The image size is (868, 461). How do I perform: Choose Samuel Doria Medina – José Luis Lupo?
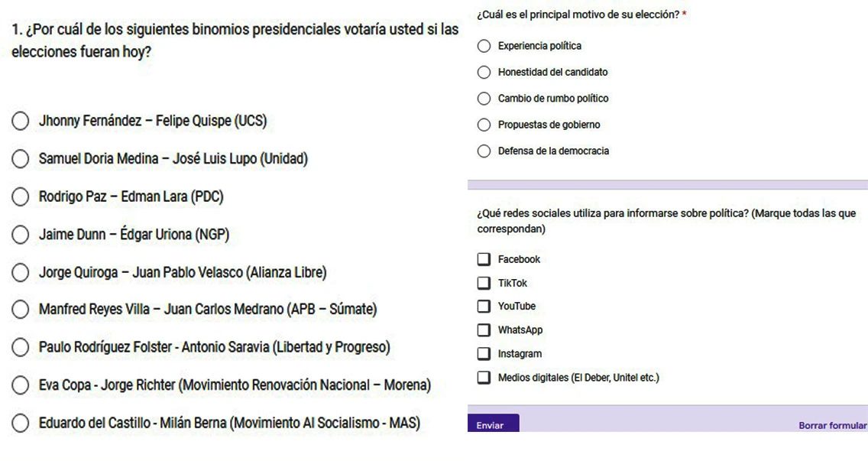click(x=21, y=159)
